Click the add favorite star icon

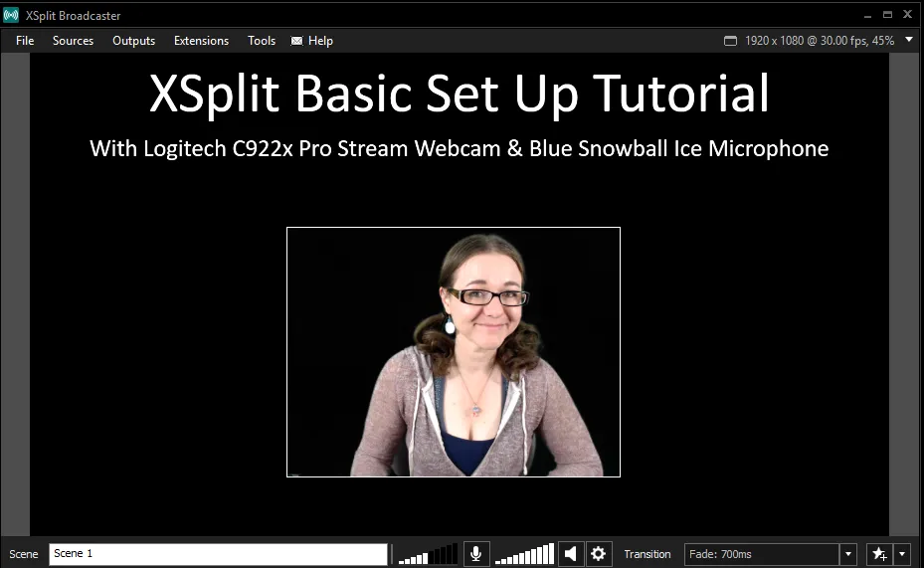pos(880,554)
